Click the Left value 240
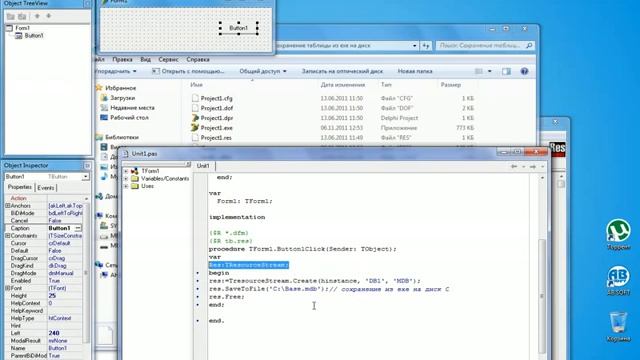 (x=54, y=333)
